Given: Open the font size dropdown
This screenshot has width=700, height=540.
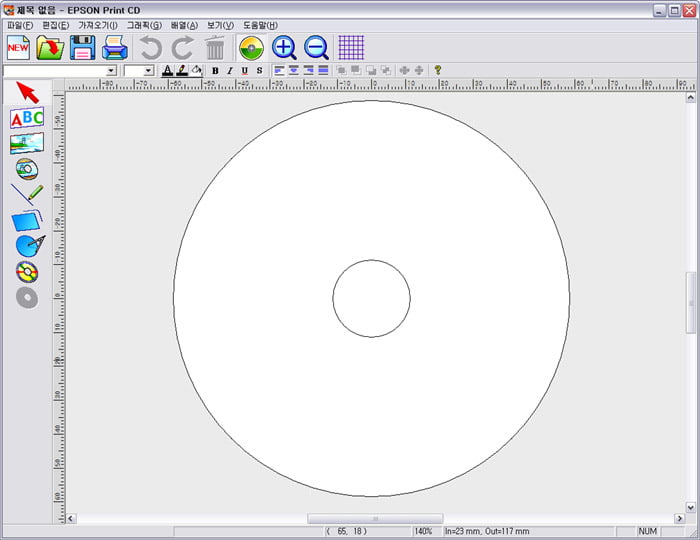Looking at the screenshot, I should 149,71.
